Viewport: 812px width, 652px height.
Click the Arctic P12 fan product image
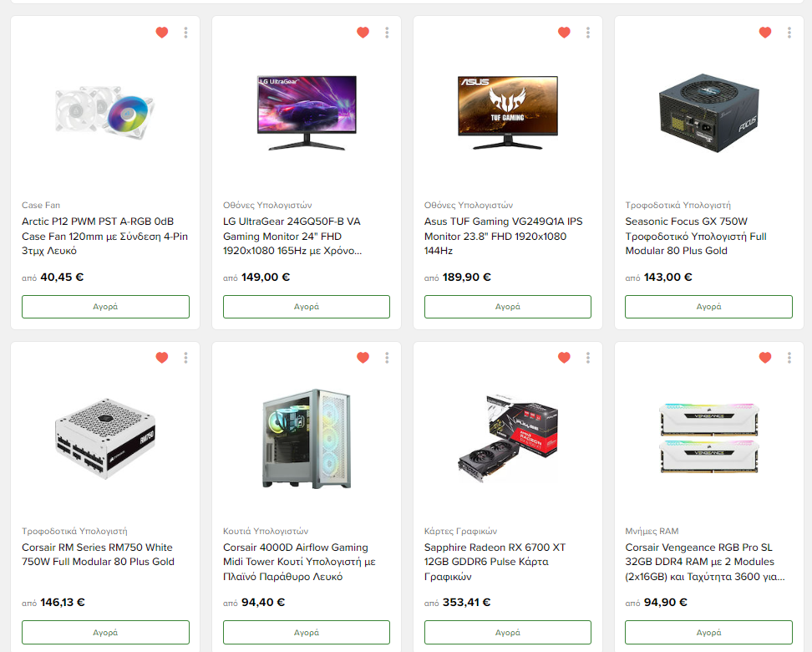[x=105, y=113]
